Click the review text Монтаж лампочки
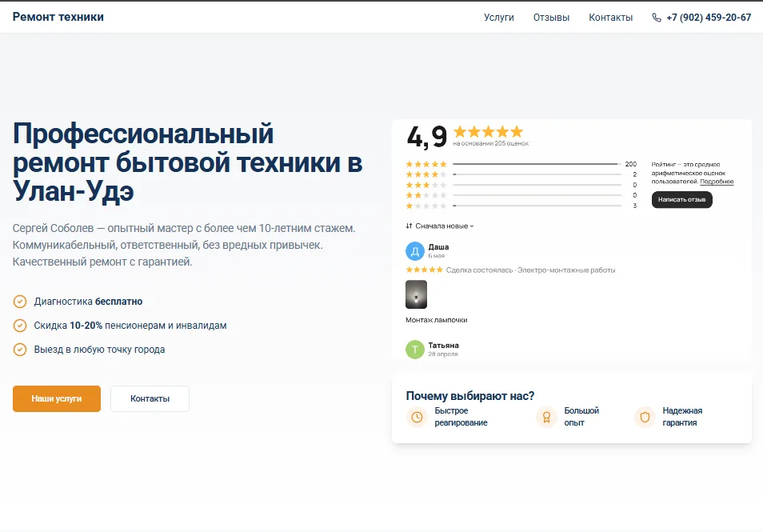Screen dimensions: 763x532 click(437, 320)
